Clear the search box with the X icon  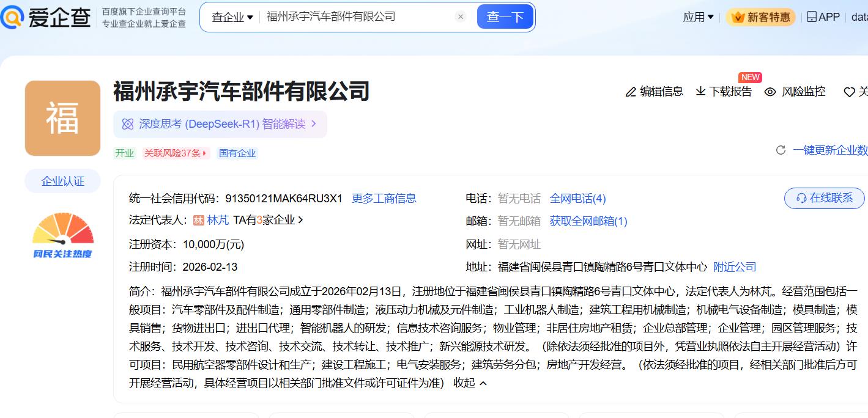(461, 17)
